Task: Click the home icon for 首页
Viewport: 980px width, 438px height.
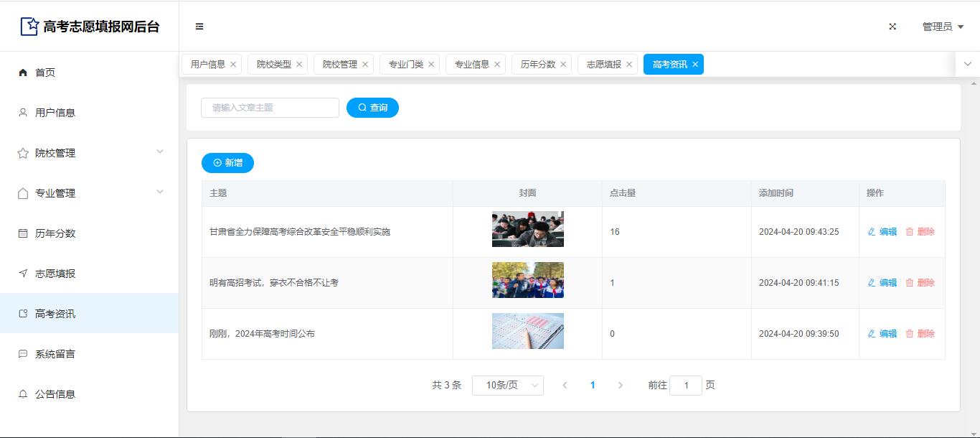Action: click(23, 73)
